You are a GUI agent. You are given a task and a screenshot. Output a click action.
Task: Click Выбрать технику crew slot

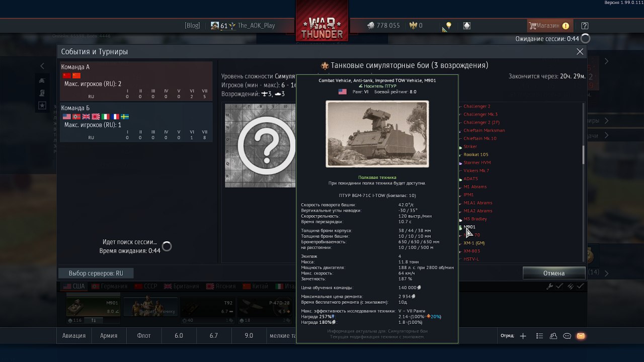tap(150, 307)
